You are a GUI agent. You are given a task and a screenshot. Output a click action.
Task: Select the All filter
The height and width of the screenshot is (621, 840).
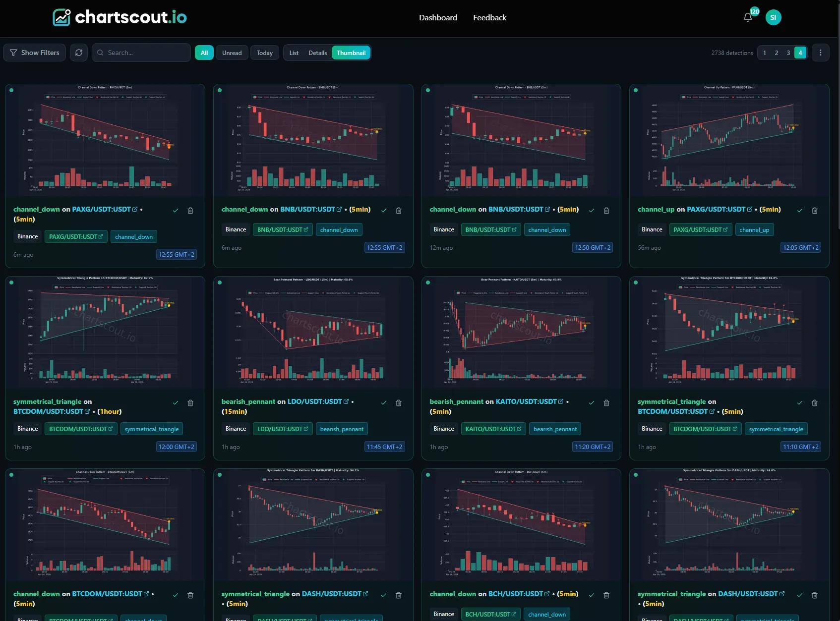point(204,53)
